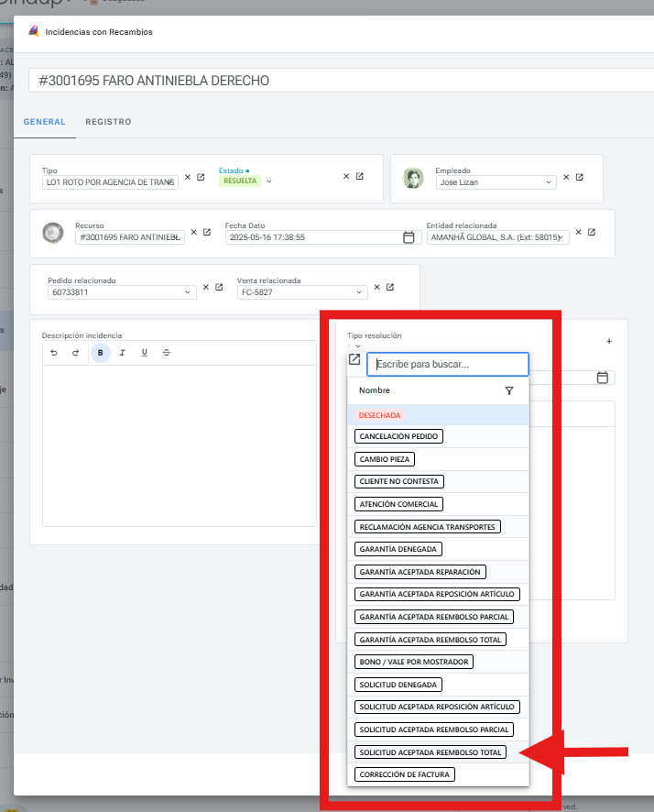Image resolution: width=654 pixels, height=812 pixels.
Task: Toggle underline formatting in description editor
Action: pyautogui.click(x=144, y=353)
